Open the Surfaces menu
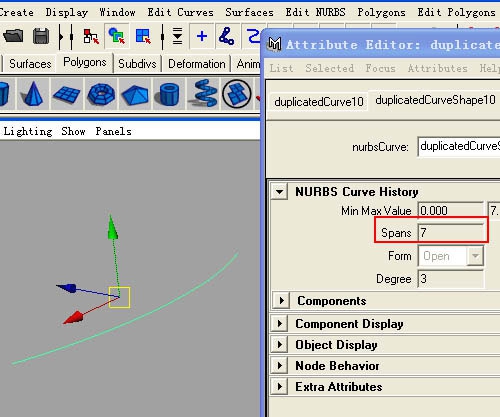This screenshot has width=500, height=417. coord(249,13)
